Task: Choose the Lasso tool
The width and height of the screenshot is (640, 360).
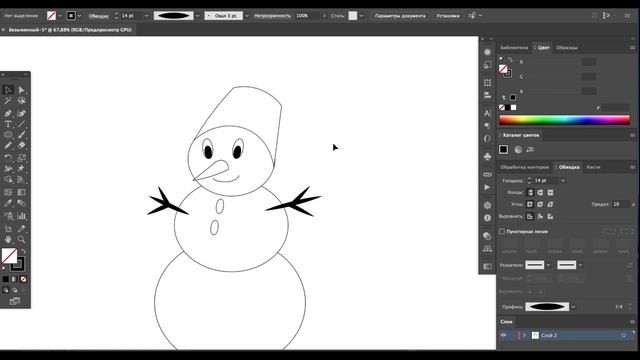Action: click(x=22, y=101)
